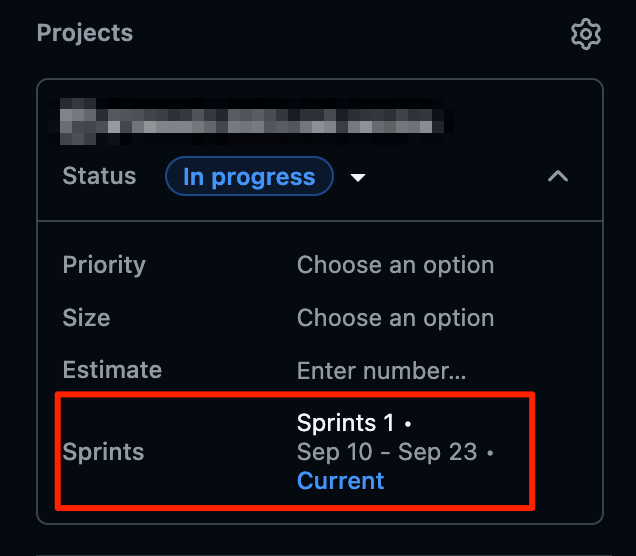Choose an option for Priority
The height and width of the screenshot is (556, 636).
(395, 265)
